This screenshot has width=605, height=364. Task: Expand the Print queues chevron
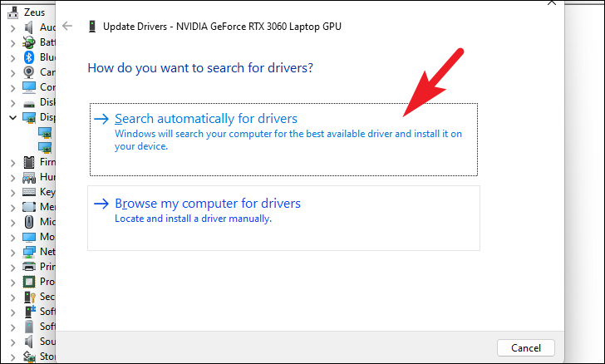point(12,268)
